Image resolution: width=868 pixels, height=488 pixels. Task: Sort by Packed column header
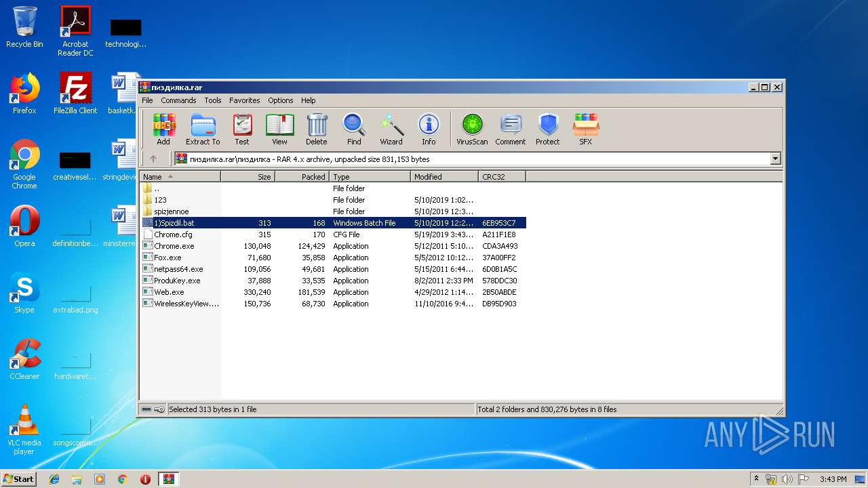[302, 177]
